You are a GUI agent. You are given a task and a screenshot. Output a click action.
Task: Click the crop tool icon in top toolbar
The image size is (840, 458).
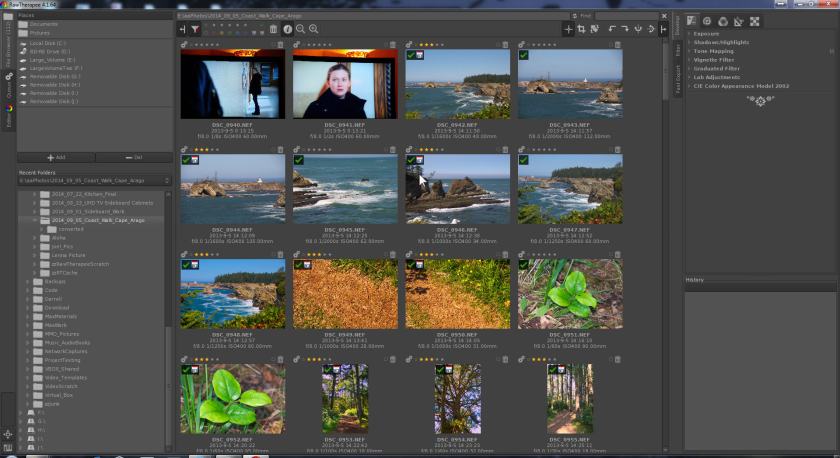582,29
